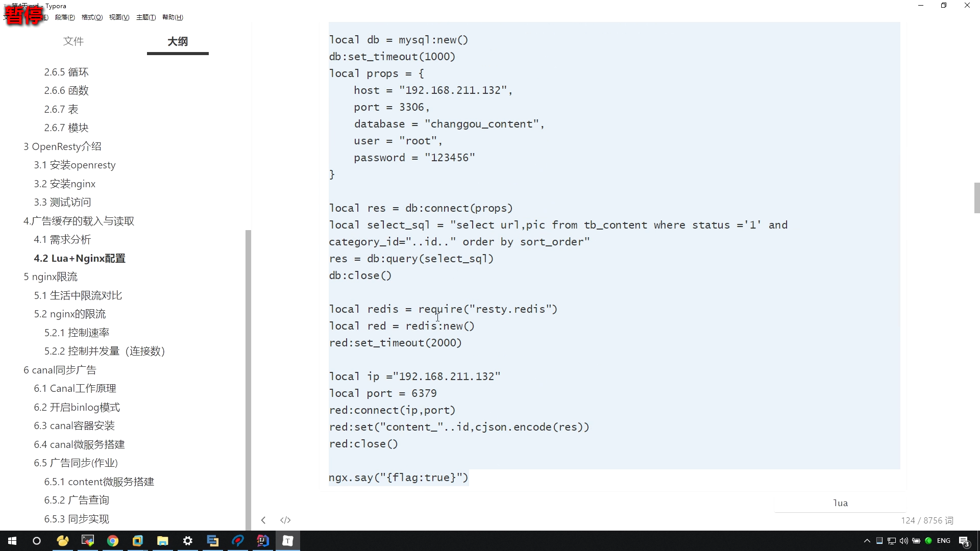980x551 pixels.
Task: Open File Explorer from taskbar
Action: click(163, 541)
